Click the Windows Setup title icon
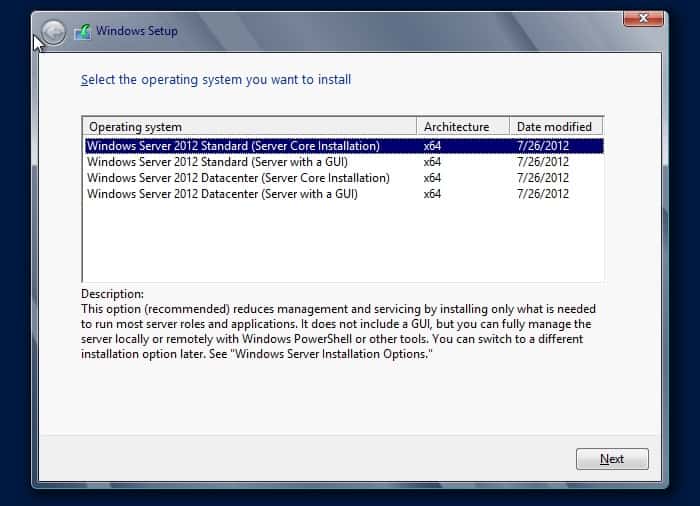700x506 pixels. point(83,32)
